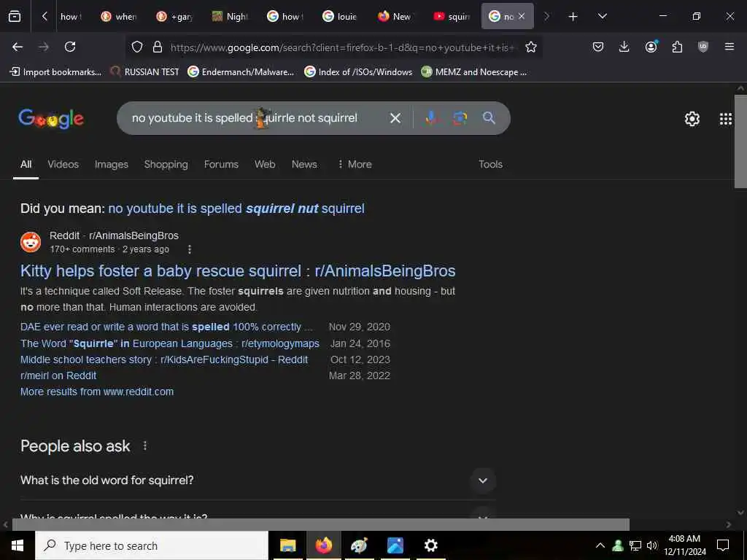Open Firefox account icon

pos(651,47)
